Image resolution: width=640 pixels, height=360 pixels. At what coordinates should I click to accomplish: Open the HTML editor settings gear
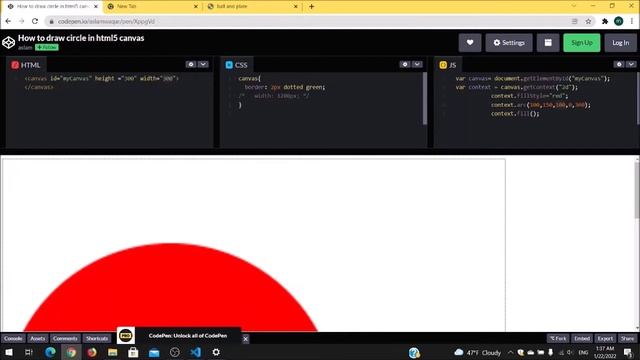coord(191,64)
